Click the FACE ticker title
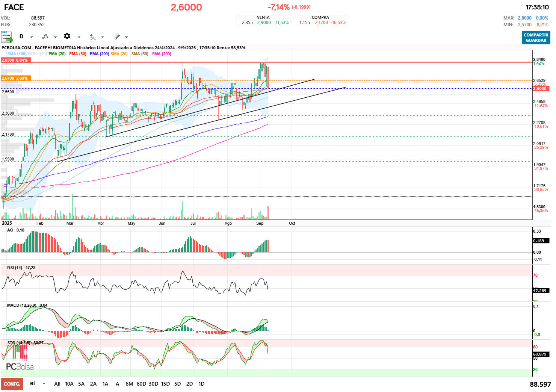This screenshot has width=556, height=392. [14, 7]
